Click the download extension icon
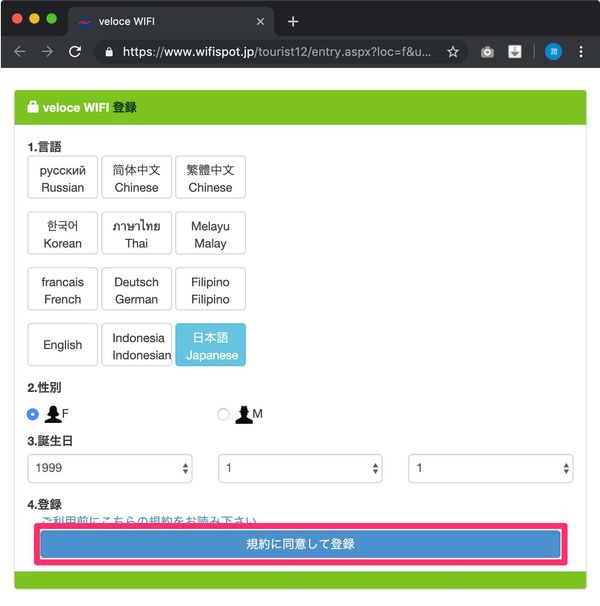 (515, 52)
